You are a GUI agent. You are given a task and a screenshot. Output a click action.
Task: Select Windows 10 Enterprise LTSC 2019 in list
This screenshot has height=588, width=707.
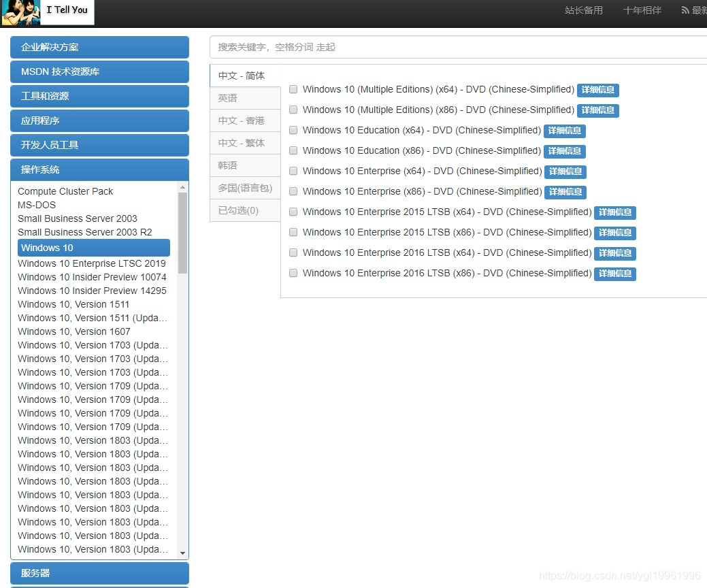click(91, 263)
